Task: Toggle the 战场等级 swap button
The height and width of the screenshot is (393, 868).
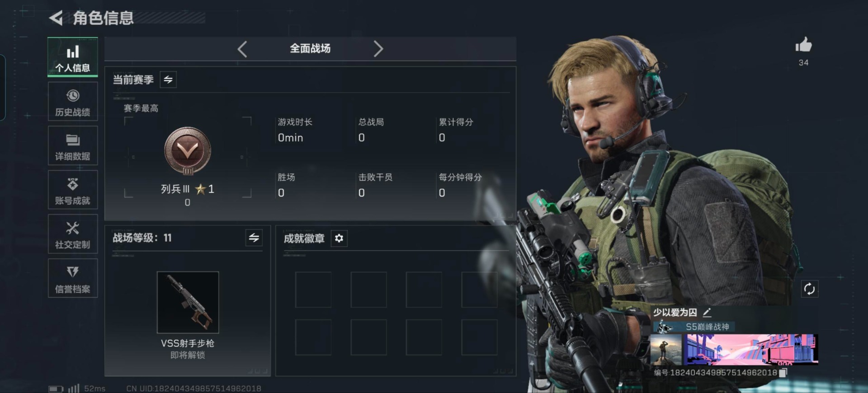Action: (254, 238)
